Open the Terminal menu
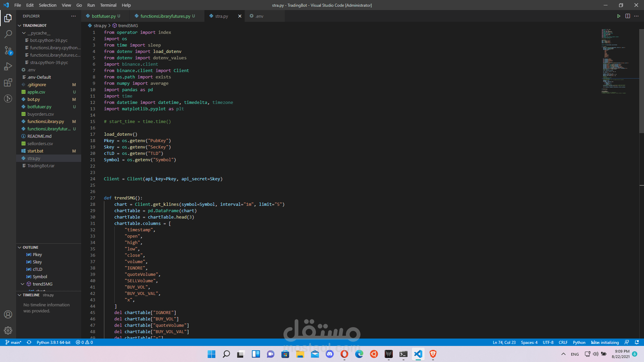The height and width of the screenshot is (362, 644). click(108, 5)
